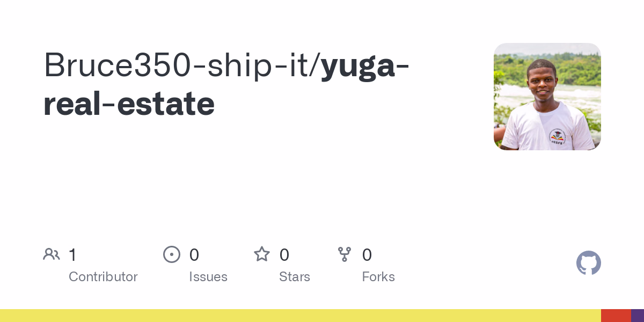Click the GitHub Octocat logo
This screenshot has height=322, width=644.
tap(589, 263)
